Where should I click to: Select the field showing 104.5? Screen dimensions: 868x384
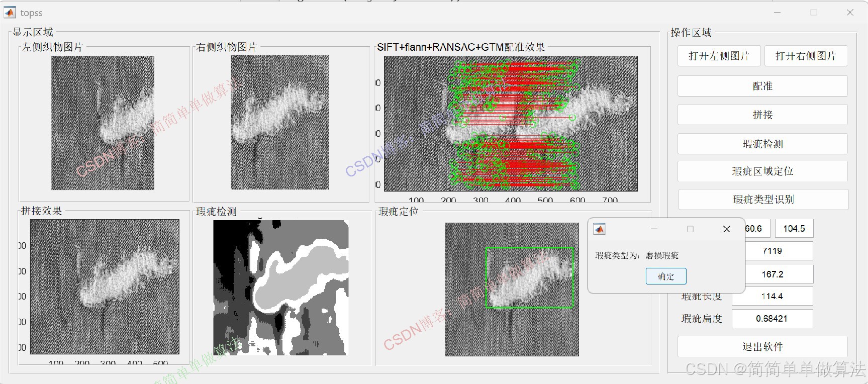click(x=794, y=229)
